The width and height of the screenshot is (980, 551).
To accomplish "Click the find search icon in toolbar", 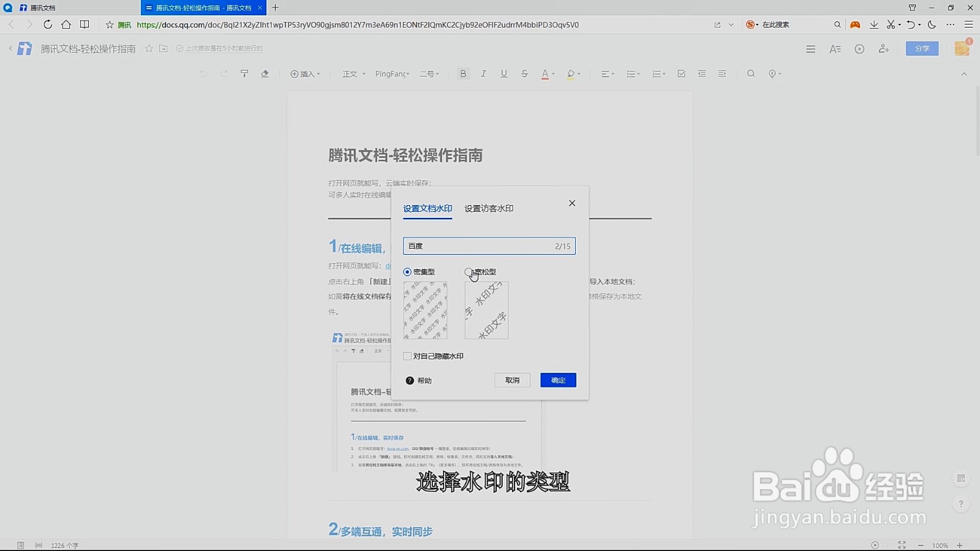I will (751, 74).
